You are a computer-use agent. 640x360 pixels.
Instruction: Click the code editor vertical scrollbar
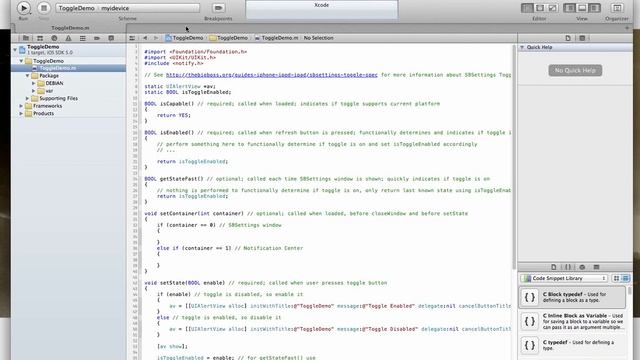pyautogui.click(x=514, y=157)
